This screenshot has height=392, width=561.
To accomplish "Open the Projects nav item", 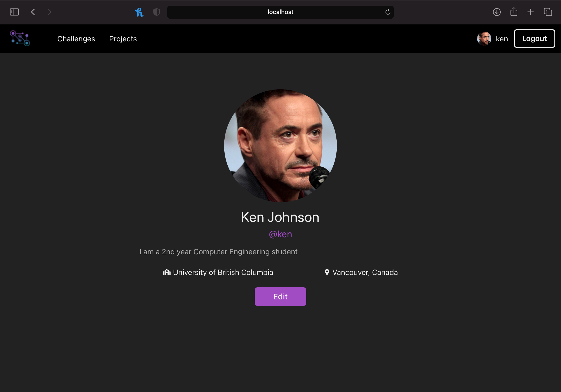I will click(123, 39).
